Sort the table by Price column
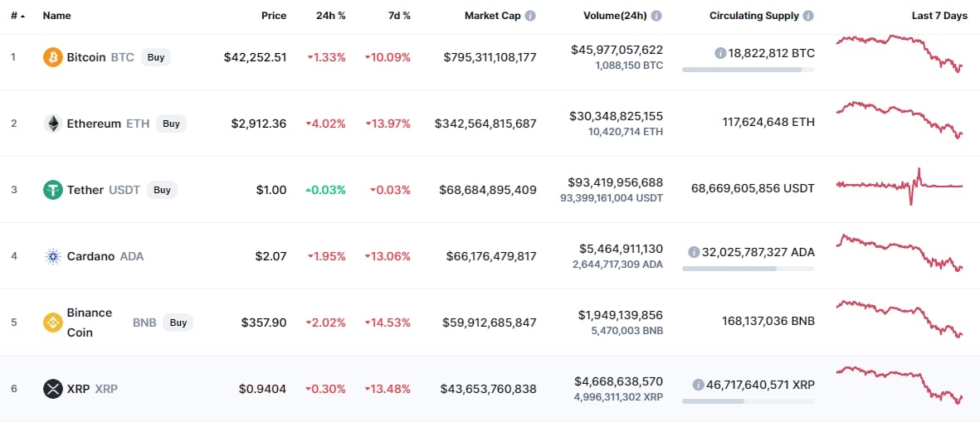980x427 pixels. pyautogui.click(x=275, y=16)
